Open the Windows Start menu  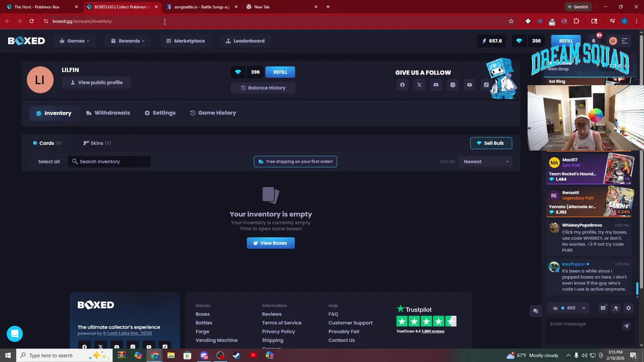[x=8, y=355]
